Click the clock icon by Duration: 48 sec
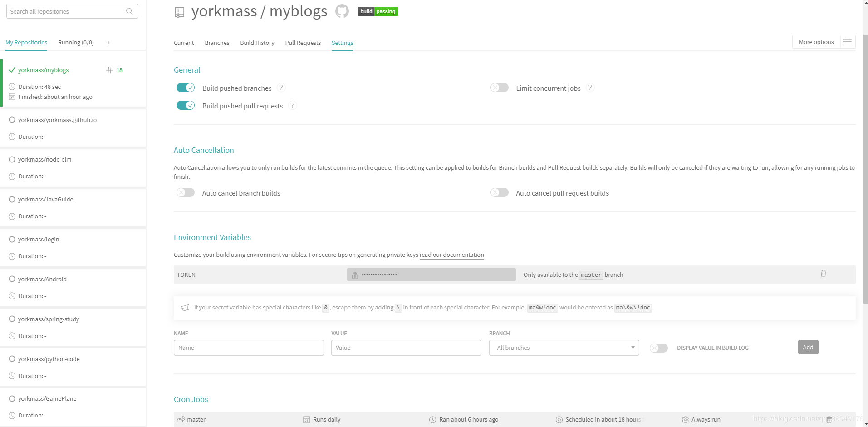The image size is (868, 427). 12,87
